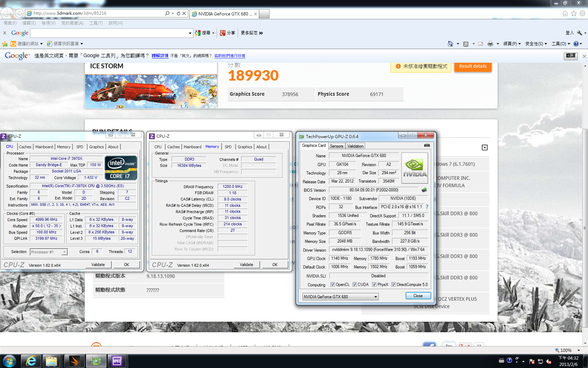The width and height of the screenshot is (588, 368).
Task: Switch to SPD tab in Memory CPU-Z window
Action: tap(228, 147)
